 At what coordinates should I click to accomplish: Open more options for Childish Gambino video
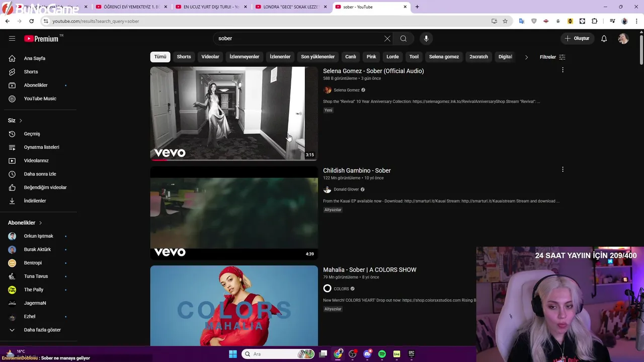pos(562,169)
